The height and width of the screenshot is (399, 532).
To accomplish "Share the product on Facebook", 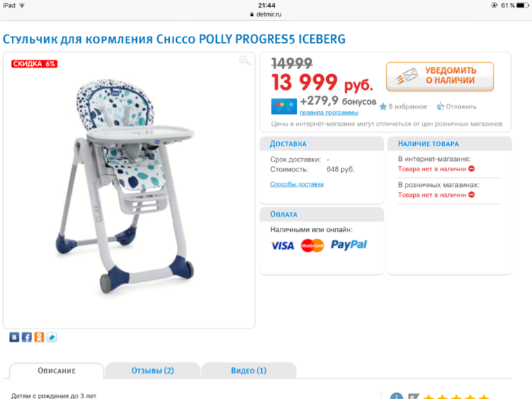I will click(x=27, y=338).
